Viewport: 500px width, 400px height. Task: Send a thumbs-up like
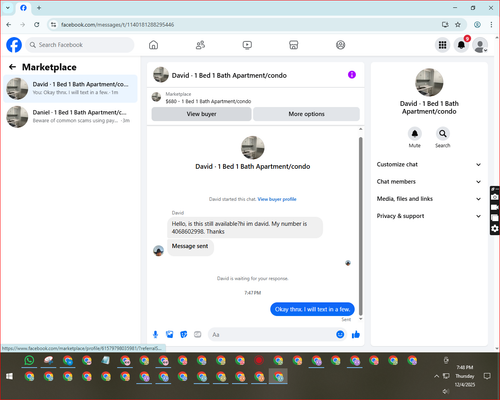356,334
